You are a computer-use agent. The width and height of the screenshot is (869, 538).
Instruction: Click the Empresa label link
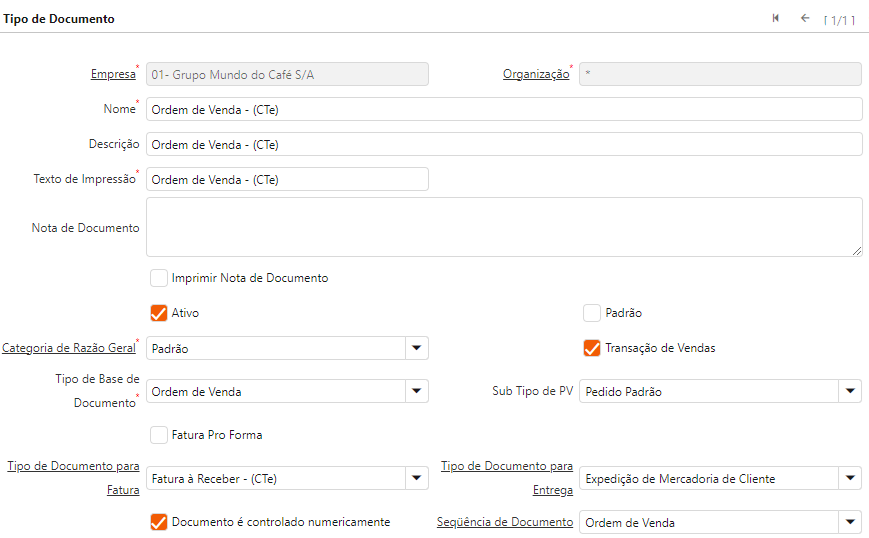coord(112,74)
